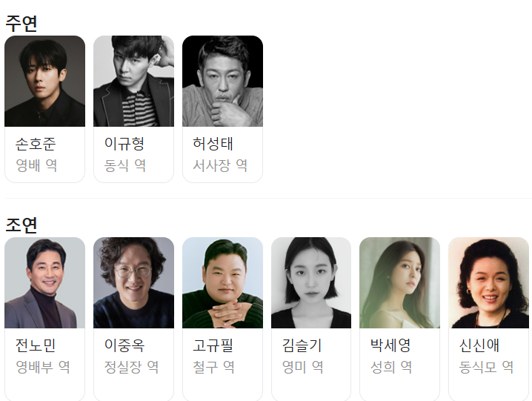This screenshot has width=532, height=401.
Task: Click the name 이규형
Action: (124, 144)
